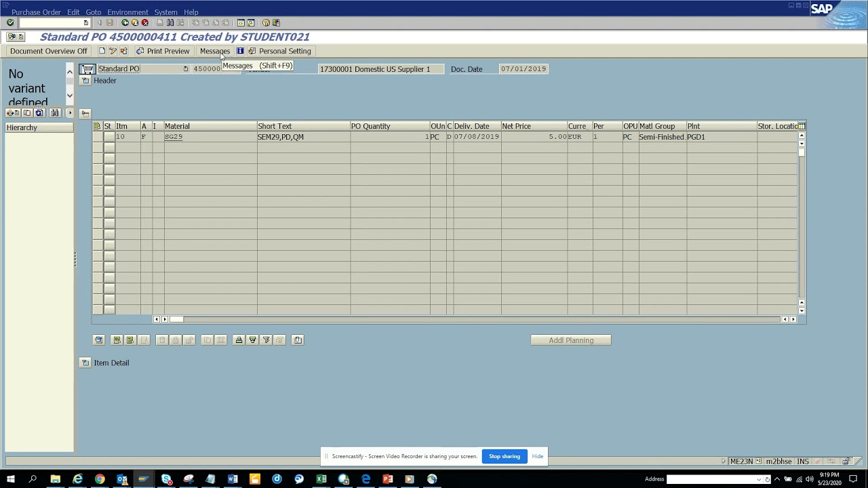Click the Addl Planning button
This screenshot has height=488, width=868.
[571, 340]
